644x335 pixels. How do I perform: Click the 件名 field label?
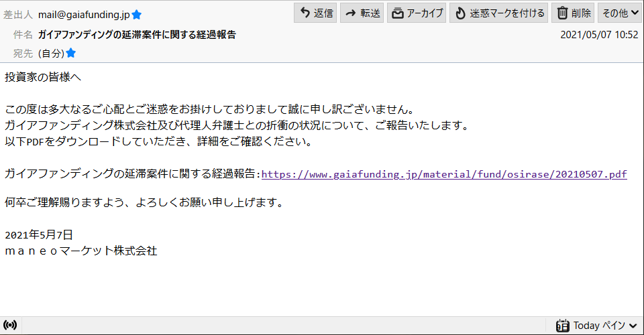coord(23,35)
